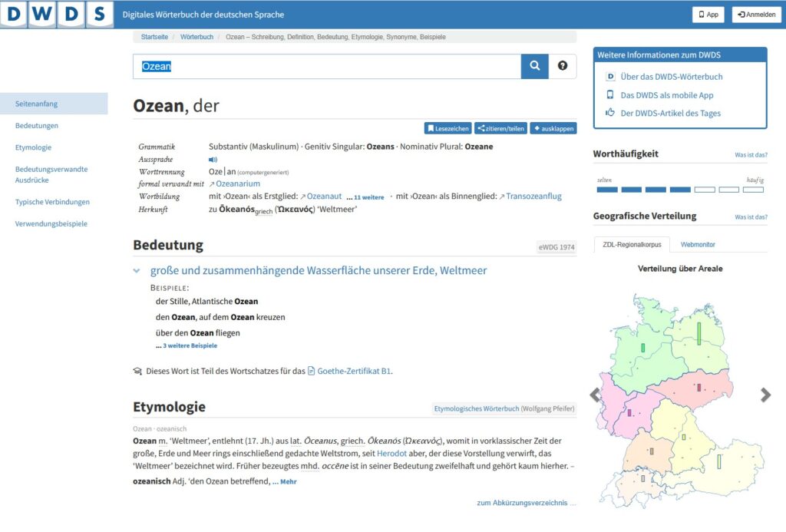Click the smartphone icon for mobile App
786x532 pixels.
(x=609, y=94)
